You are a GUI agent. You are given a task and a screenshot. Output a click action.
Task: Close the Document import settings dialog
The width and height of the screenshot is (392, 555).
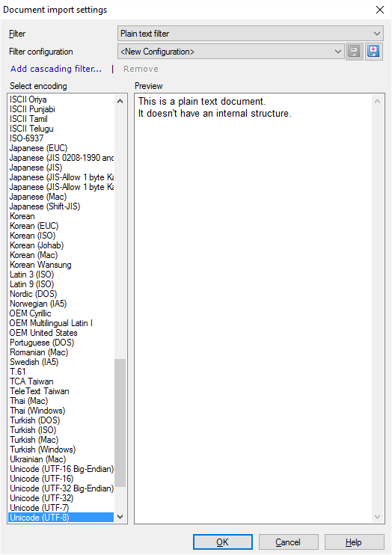pyautogui.click(x=380, y=10)
